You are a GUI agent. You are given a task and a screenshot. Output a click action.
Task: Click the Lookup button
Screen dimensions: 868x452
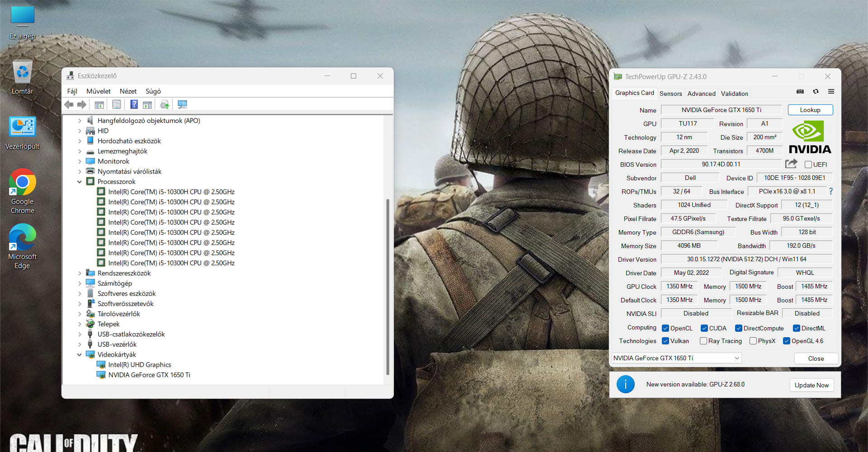click(x=810, y=110)
